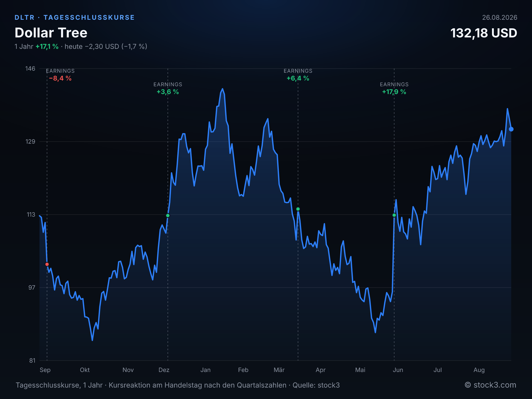Click the y-axis label "113"

[31, 215]
